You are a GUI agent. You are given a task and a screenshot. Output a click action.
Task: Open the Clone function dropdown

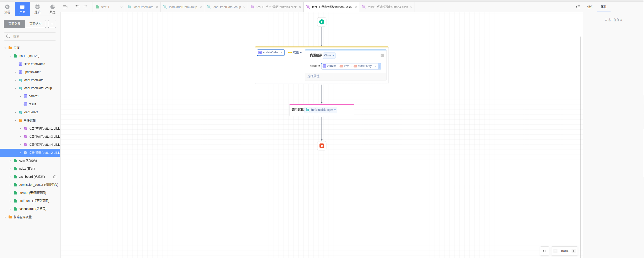(329, 55)
